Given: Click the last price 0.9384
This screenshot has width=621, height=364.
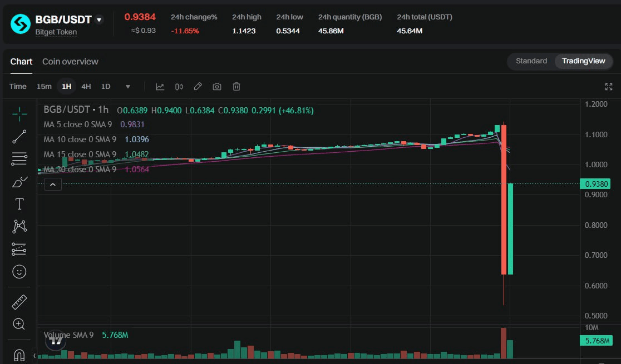Looking at the screenshot, I should (140, 17).
